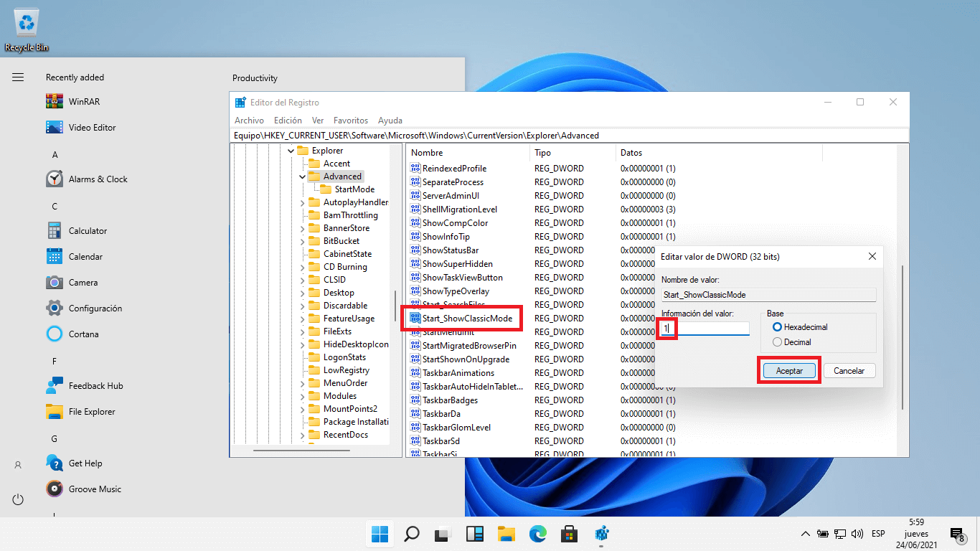
Task: Click the Tipo column header
Action: pos(574,153)
